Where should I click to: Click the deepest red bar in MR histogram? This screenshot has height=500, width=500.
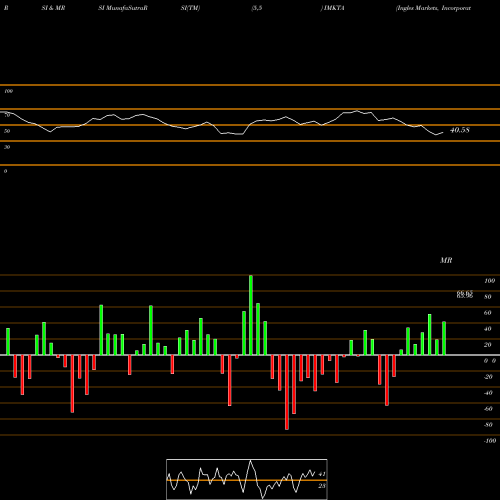287,392
